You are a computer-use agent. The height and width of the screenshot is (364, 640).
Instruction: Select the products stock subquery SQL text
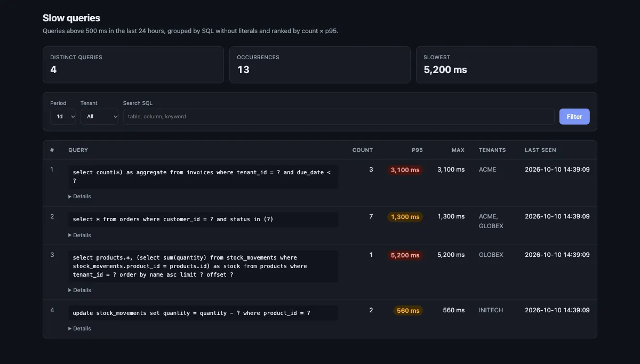click(203, 266)
